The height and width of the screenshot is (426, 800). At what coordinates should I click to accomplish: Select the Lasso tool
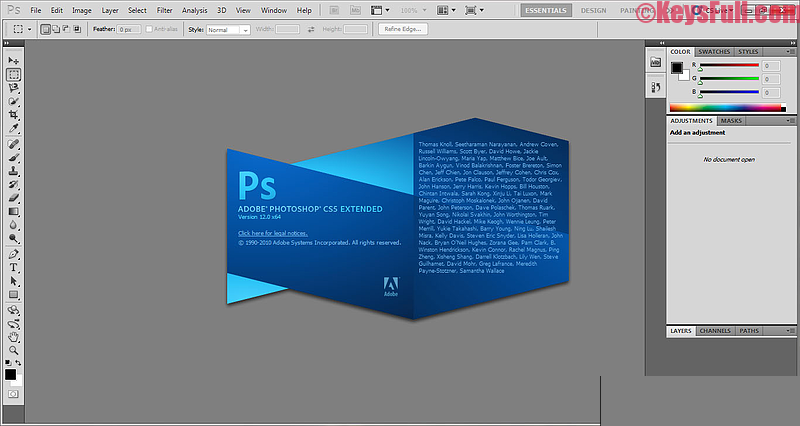coord(14,88)
